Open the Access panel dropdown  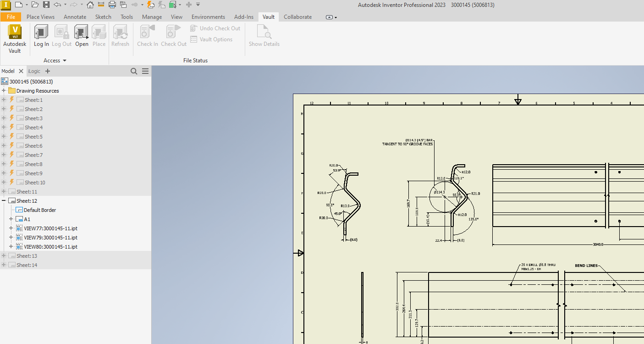[55, 61]
